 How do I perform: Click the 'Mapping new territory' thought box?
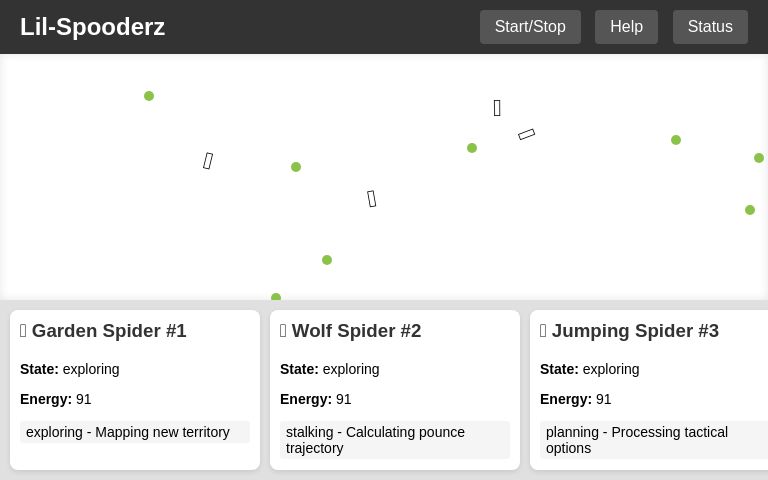[x=135, y=432]
